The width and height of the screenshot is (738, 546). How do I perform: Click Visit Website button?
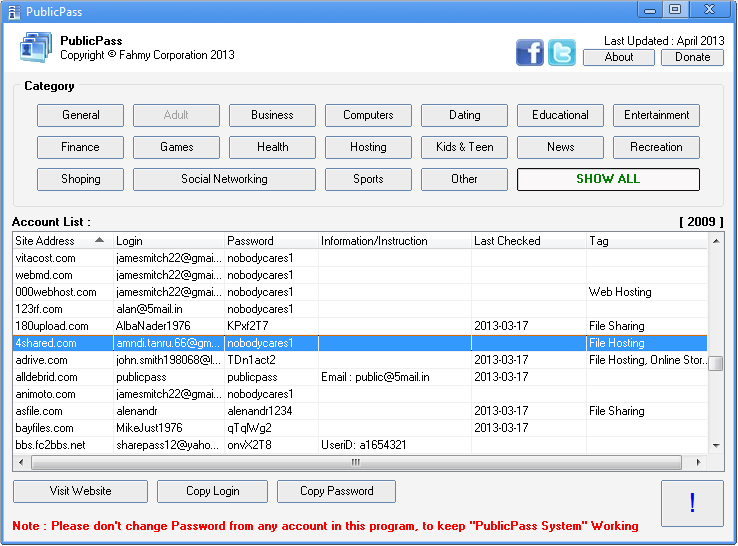pyautogui.click(x=80, y=491)
